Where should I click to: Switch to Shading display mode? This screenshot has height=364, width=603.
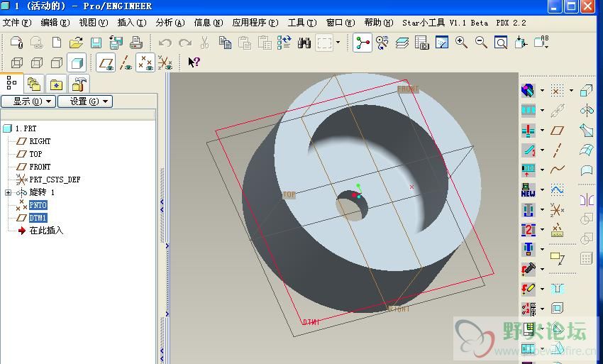tap(77, 62)
